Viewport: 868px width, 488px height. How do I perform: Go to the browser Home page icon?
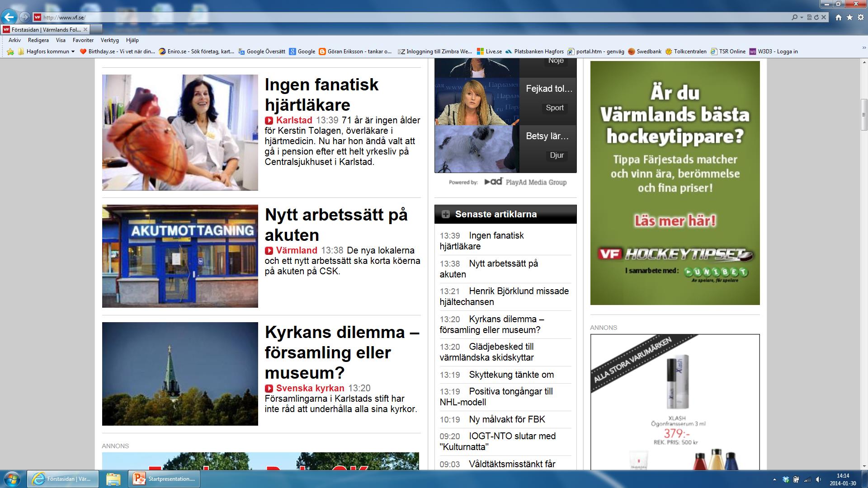point(839,17)
